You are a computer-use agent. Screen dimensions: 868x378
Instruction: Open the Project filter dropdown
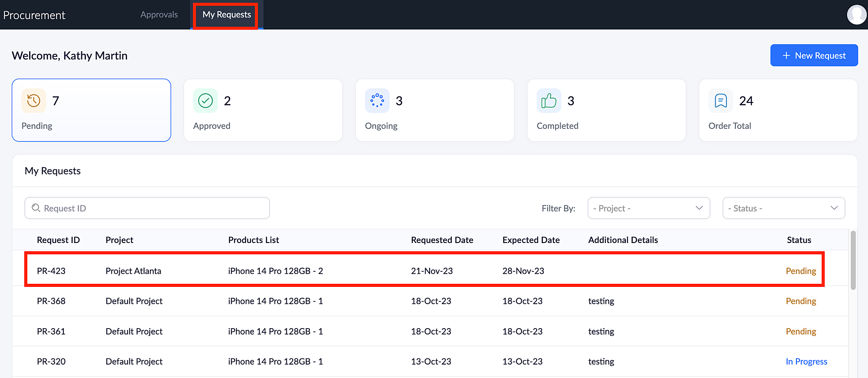649,208
